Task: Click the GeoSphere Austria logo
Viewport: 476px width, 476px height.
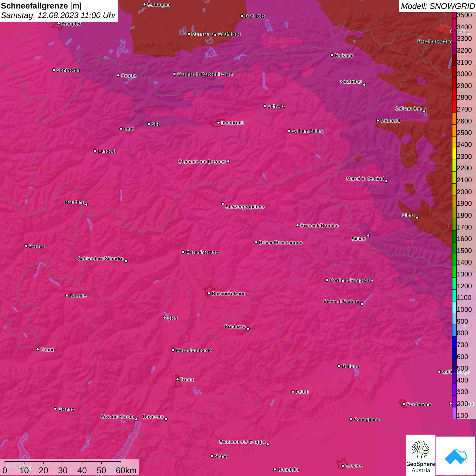Action: click(x=421, y=455)
